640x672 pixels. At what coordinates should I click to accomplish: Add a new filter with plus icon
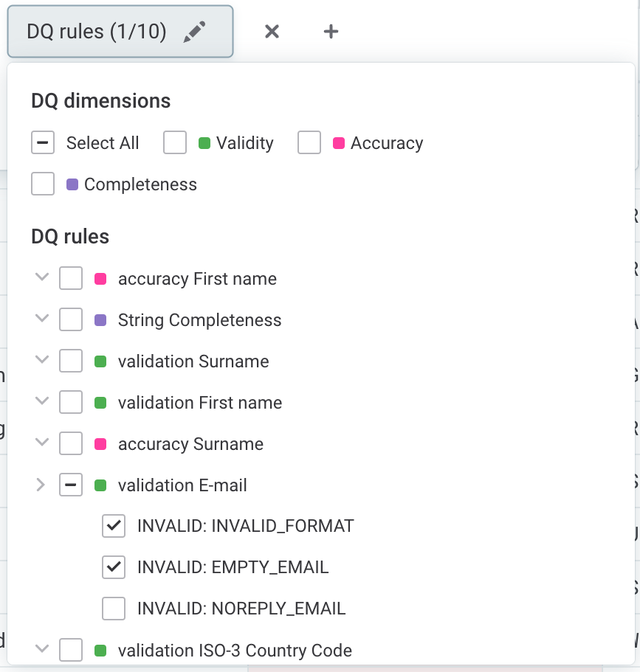tap(331, 31)
